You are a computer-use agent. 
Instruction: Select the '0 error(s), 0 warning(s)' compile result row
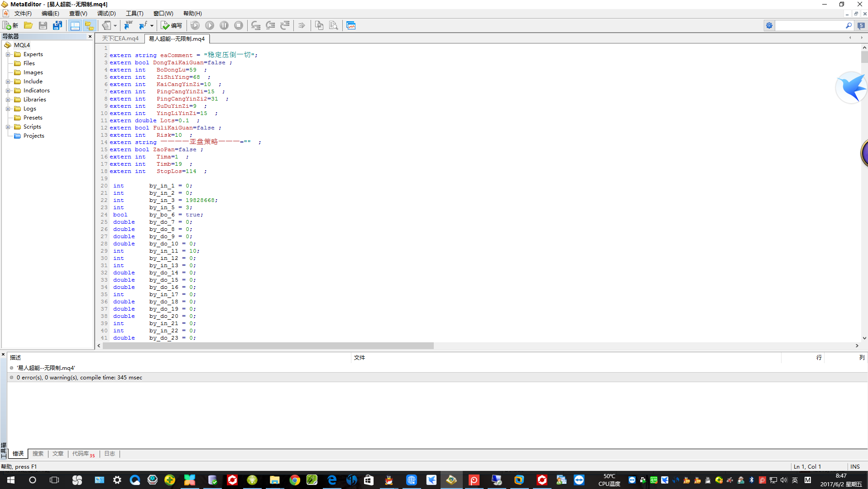[437, 378]
